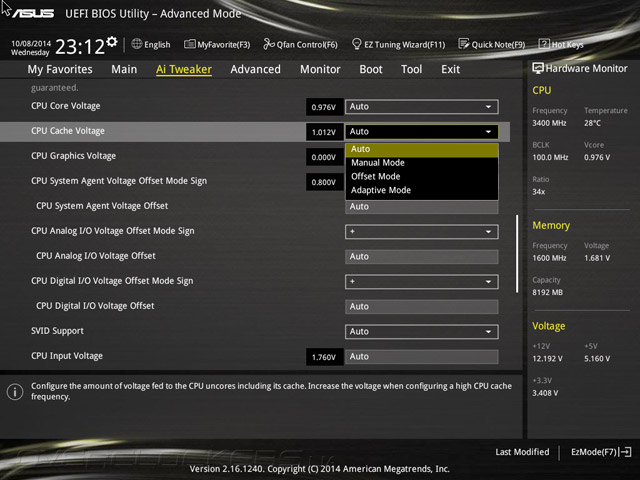Viewport: 640px width, 480px height.
Task: Click the Hot Keys question icon
Action: click(x=544, y=44)
